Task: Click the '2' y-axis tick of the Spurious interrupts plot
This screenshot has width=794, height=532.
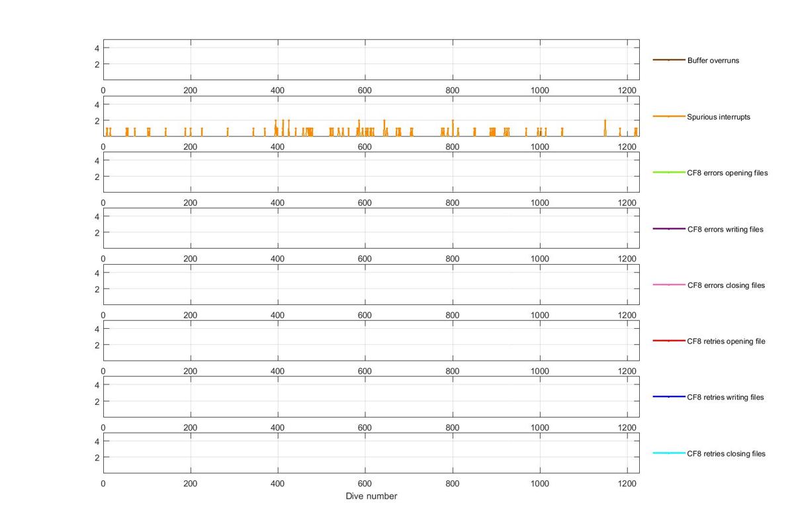Action: tap(97, 120)
